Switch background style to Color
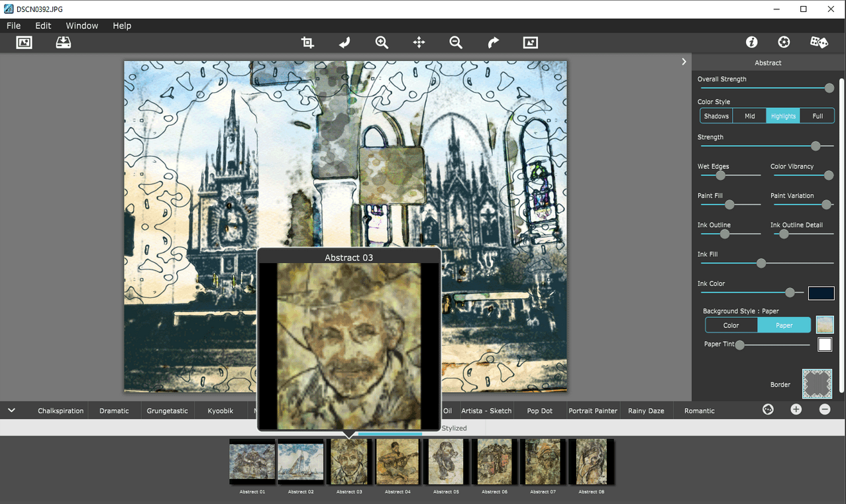The width and height of the screenshot is (846, 504). 731,325
